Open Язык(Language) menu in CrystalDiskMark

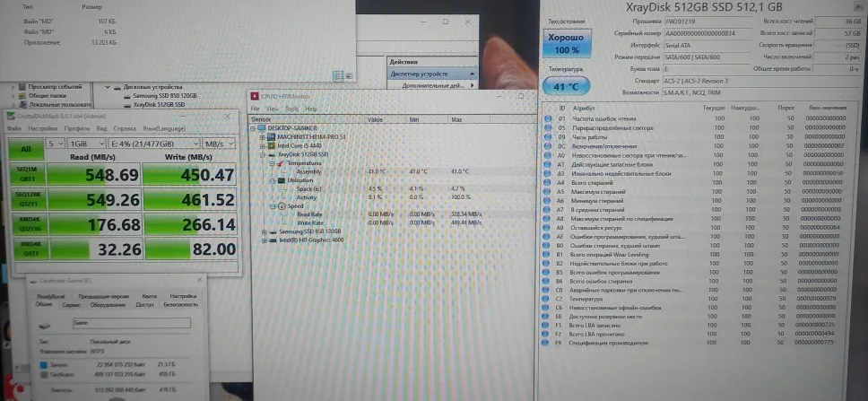[x=164, y=128]
